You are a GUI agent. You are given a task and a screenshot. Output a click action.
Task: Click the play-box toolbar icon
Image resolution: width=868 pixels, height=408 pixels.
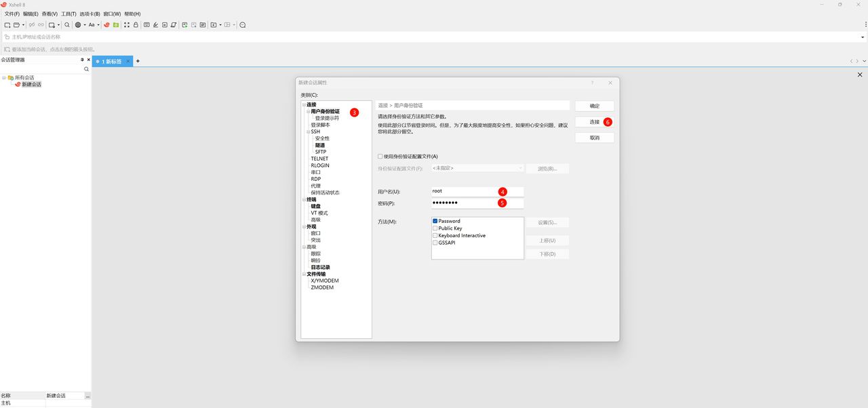pos(213,25)
